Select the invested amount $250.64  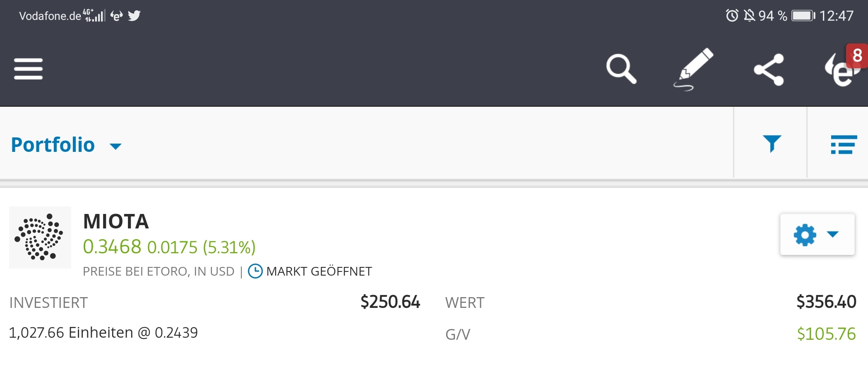[x=390, y=302]
